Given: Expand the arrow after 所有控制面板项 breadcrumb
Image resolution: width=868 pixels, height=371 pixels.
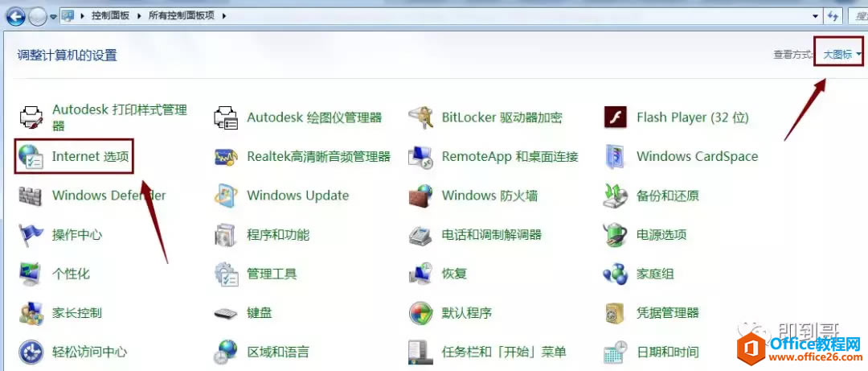Looking at the screenshot, I should [x=224, y=15].
